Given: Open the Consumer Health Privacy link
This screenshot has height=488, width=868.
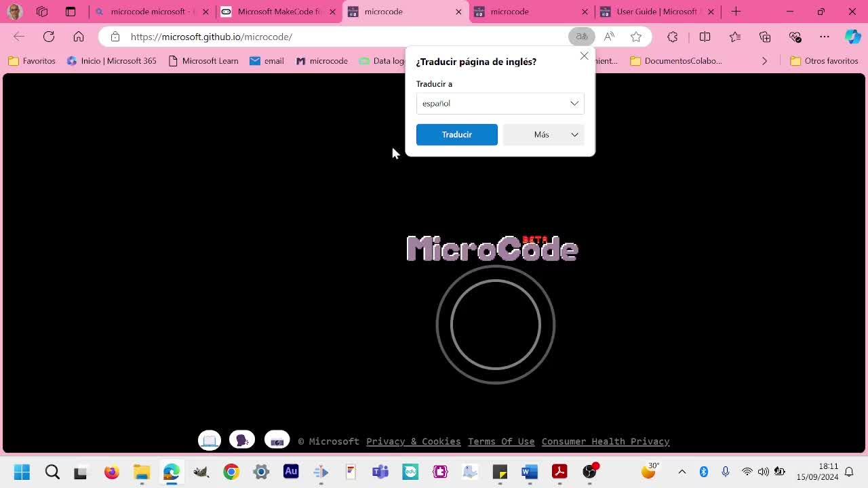Looking at the screenshot, I should coord(606,441).
